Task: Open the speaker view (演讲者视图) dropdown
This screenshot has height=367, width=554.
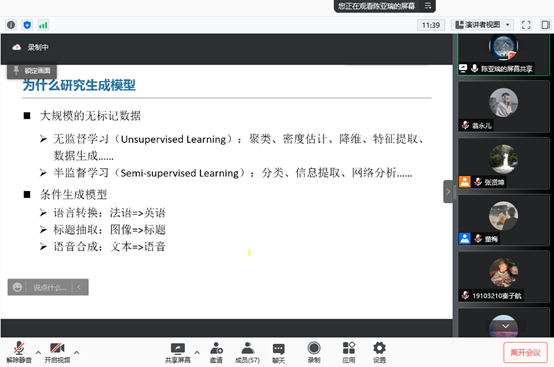Action: pyautogui.click(x=483, y=25)
